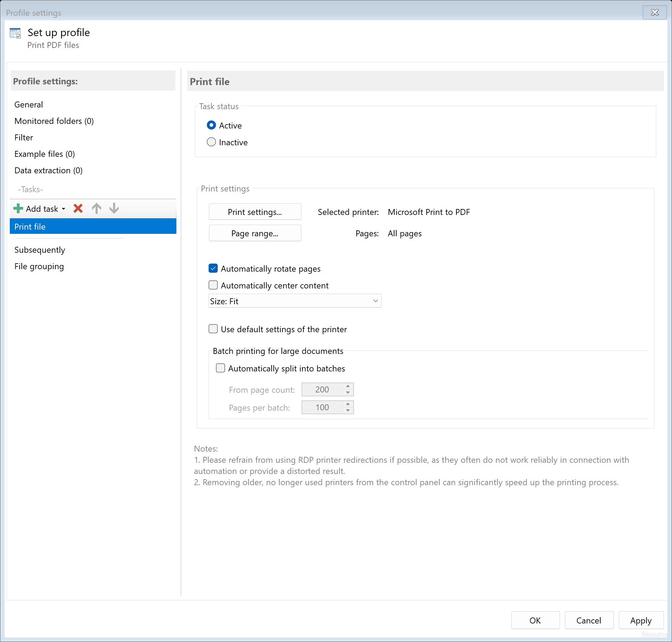Viewport: 672px width, 642px height.
Task: Uncheck Automatically rotate pages
Action: [x=213, y=268]
